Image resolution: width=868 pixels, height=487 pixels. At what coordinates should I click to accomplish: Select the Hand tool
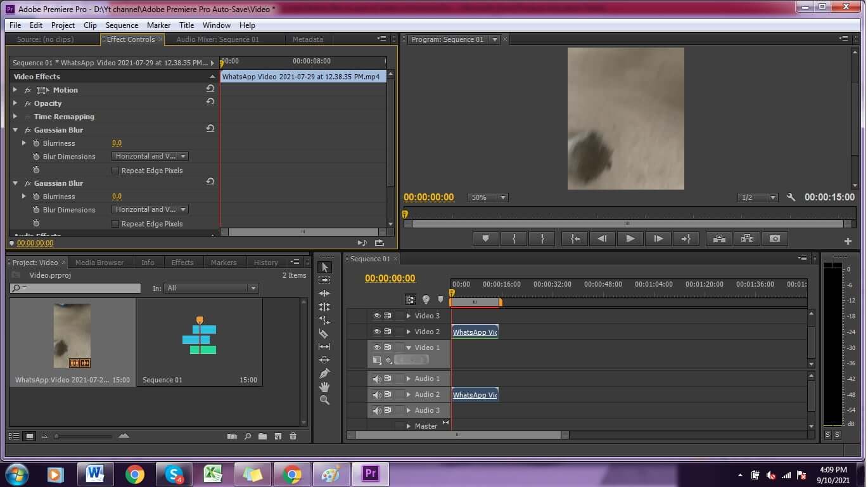pyautogui.click(x=324, y=386)
